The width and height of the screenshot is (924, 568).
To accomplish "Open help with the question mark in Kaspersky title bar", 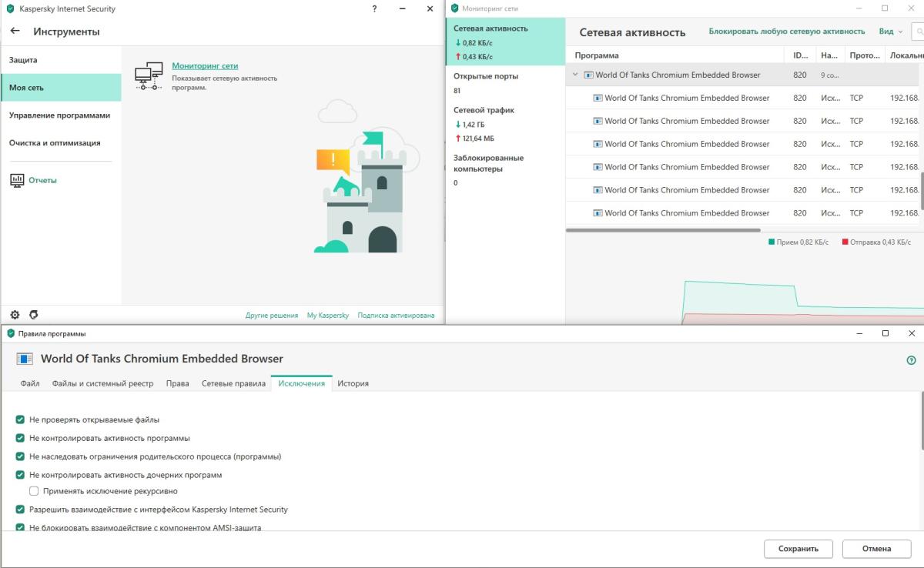I will pyautogui.click(x=374, y=8).
